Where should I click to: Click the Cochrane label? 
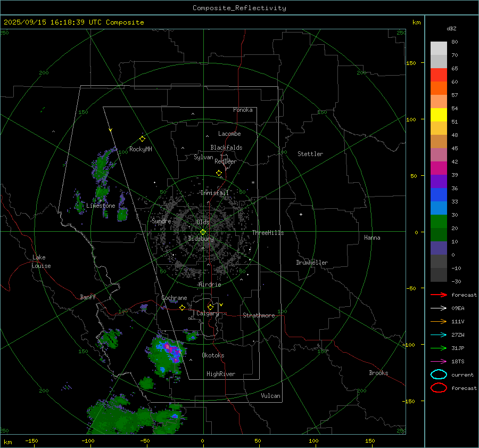(x=174, y=298)
